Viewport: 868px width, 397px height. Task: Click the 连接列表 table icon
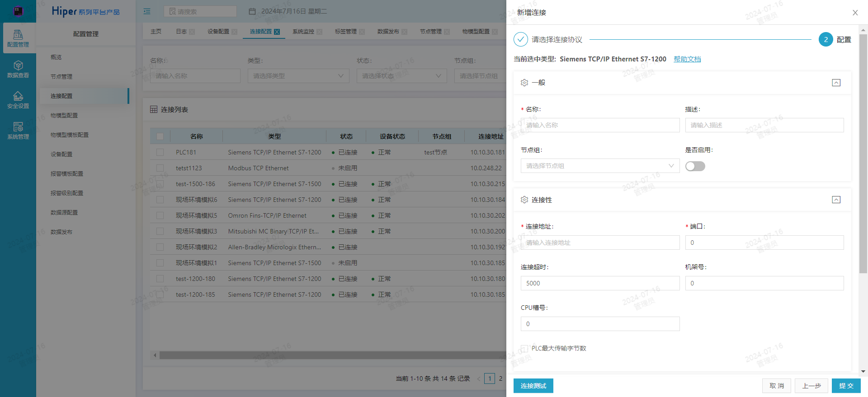tap(154, 110)
